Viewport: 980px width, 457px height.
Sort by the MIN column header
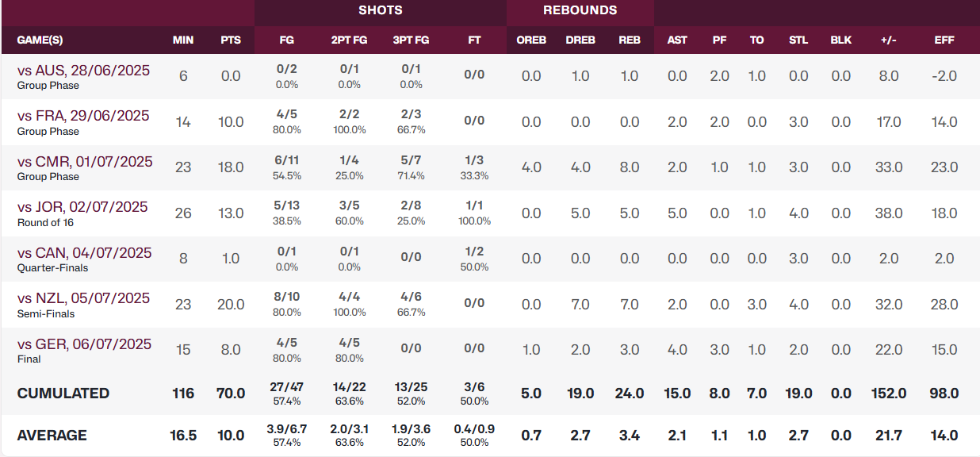pos(183,40)
